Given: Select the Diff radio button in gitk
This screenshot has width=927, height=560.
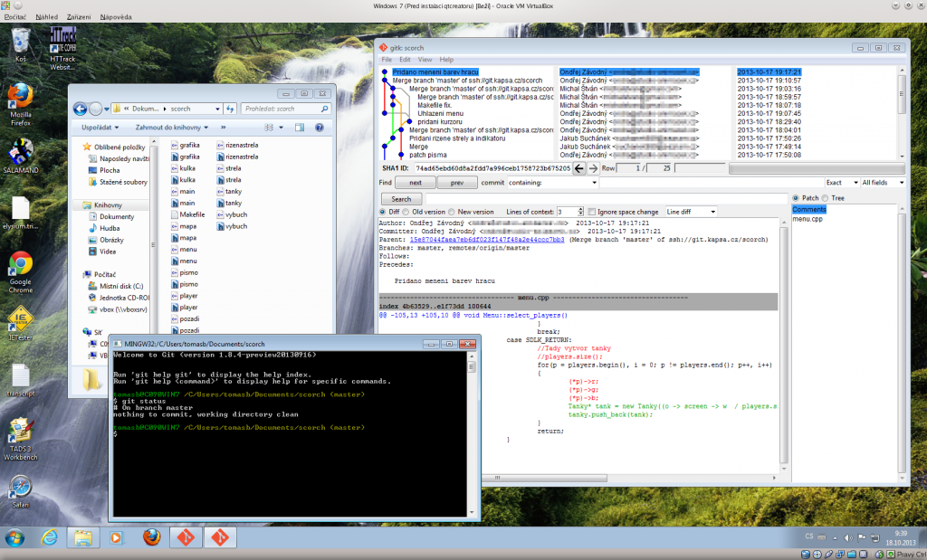Looking at the screenshot, I should click(x=383, y=212).
